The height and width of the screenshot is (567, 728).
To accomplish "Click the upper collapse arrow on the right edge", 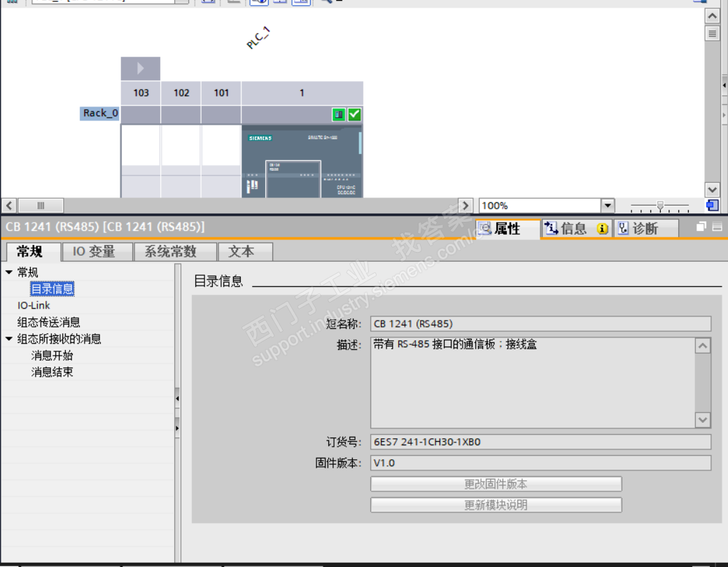I will [724, 85].
